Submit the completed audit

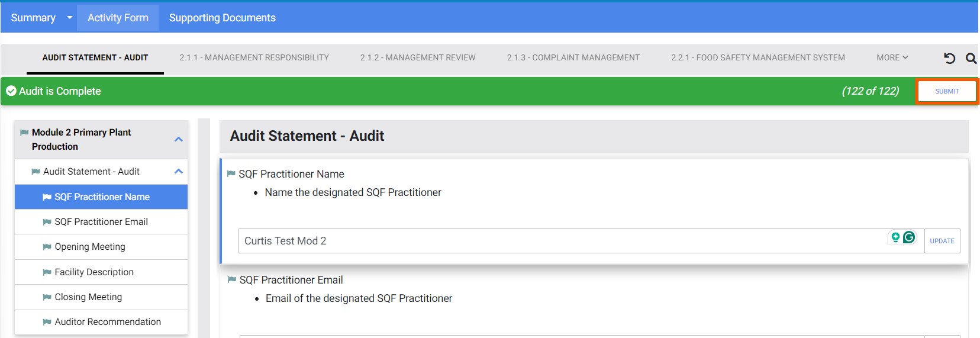click(946, 91)
